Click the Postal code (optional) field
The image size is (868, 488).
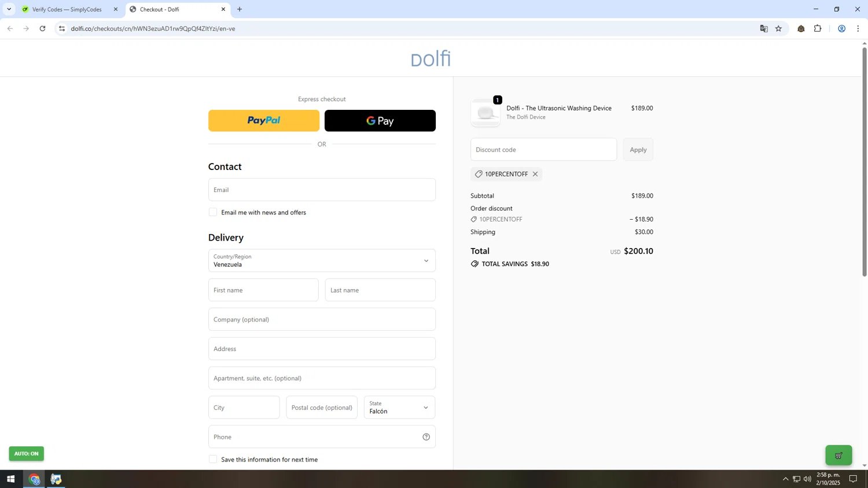click(322, 408)
